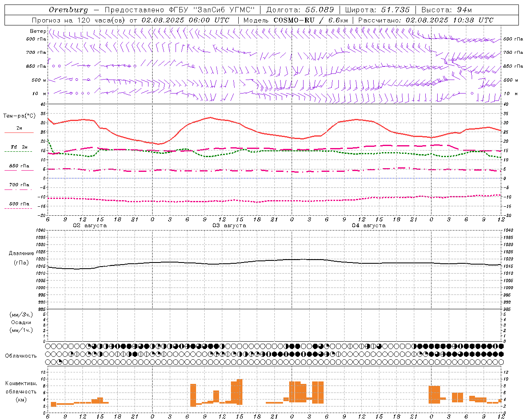Click the 500 гПа temperature legend entry
The height and width of the screenshot is (420, 525).
(19, 204)
